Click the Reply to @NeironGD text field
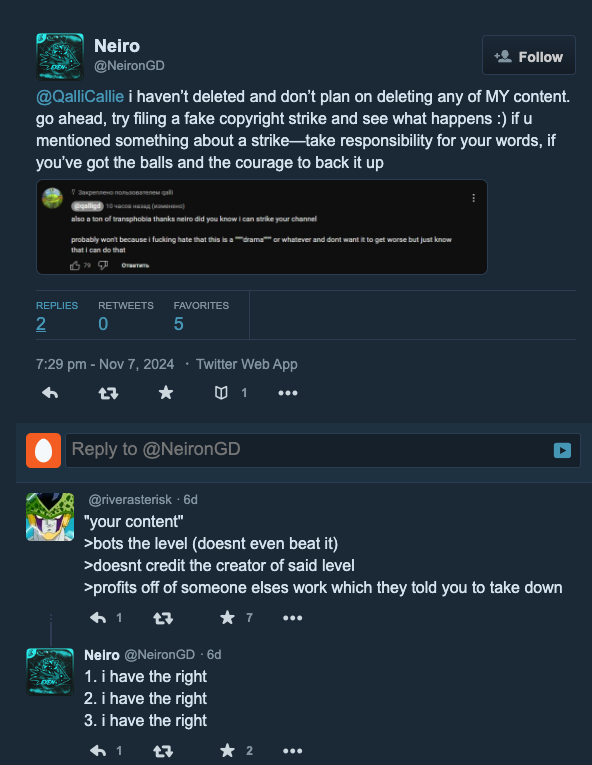The image size is (592, 765). coord(307,450)
